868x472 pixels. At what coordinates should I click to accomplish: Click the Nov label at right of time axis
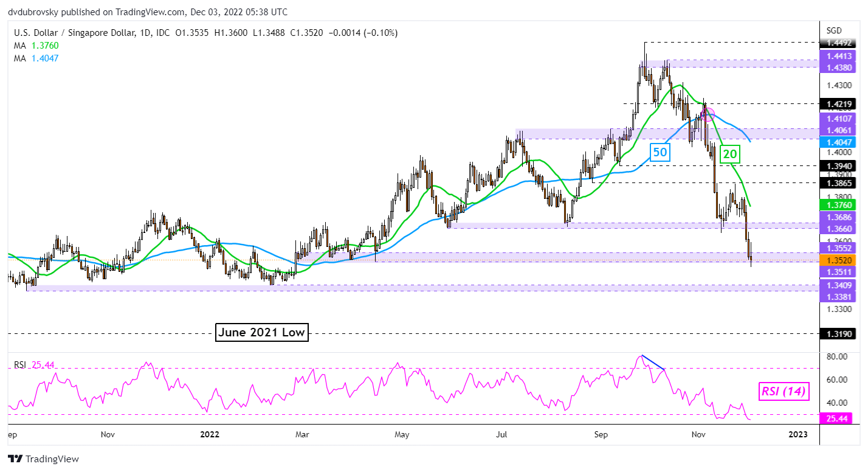click(698, 434)
